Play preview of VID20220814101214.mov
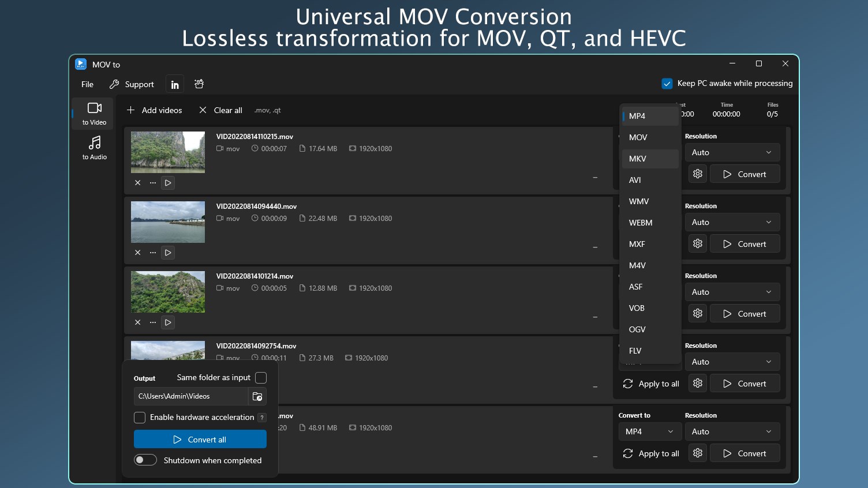This screenshot has width=868, height=488. click(x=168, y=322)
